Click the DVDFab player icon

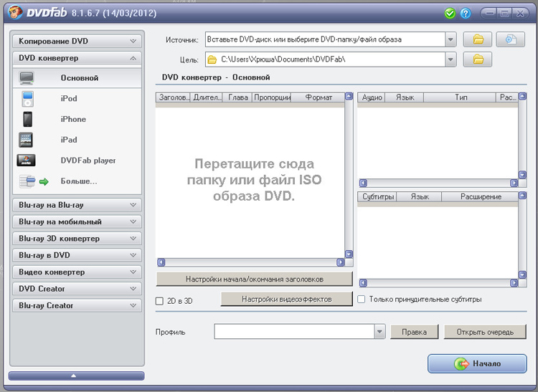[x=26, y=160]
